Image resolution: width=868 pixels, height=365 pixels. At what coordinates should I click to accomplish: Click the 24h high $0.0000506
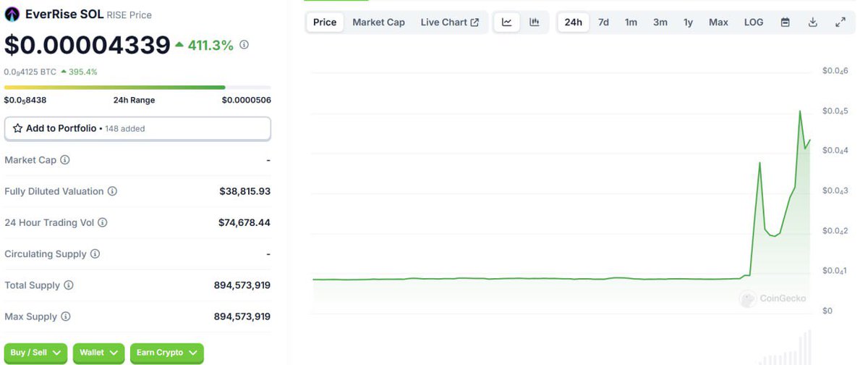click(247, 100)
